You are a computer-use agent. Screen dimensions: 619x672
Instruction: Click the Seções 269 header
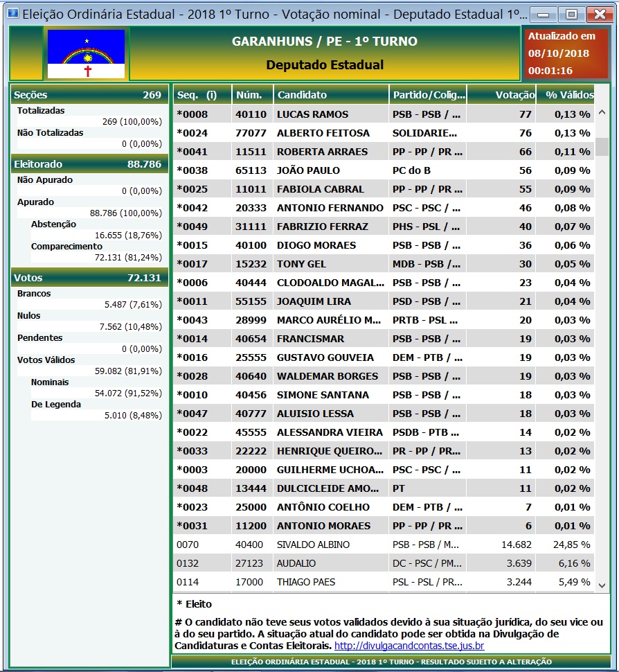point(89,95)
